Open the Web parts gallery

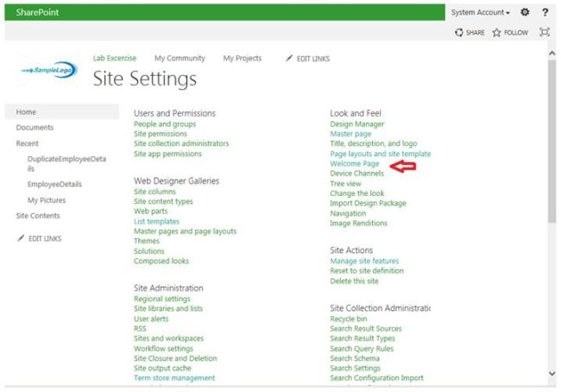(151, 212)
